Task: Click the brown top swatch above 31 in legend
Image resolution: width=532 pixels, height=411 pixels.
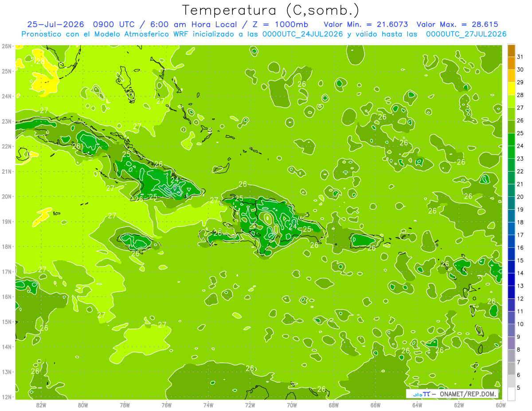Action: pyautogui.click(x=511, y=51)
